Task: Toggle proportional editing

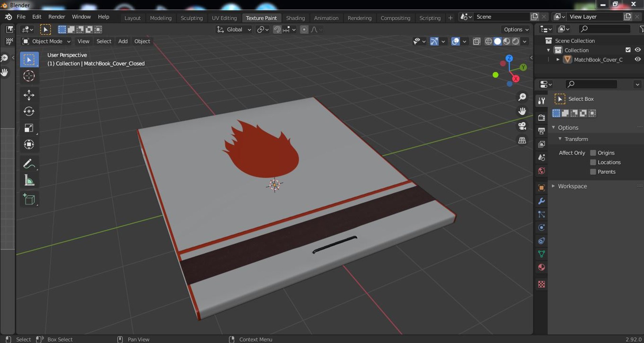Action: pyautogui.click(x=304, y=30)
